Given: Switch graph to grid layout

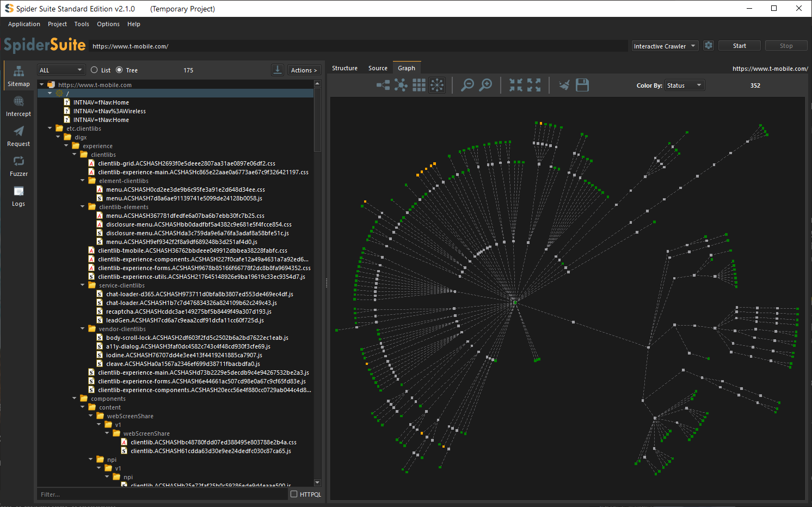Looking at the screenshot, I should tap(419, 85).
